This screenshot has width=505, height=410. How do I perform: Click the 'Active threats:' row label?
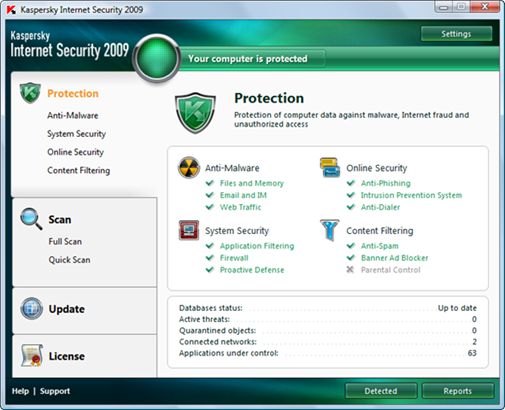[204, 319]
